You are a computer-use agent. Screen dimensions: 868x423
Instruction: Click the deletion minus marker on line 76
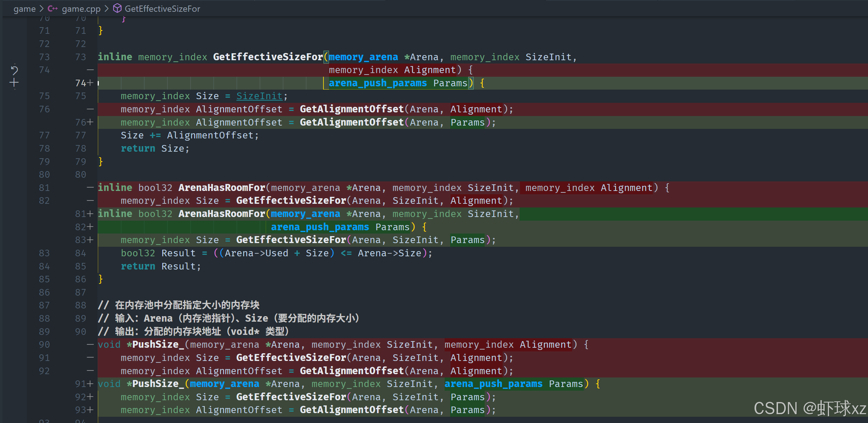[90, 109]
